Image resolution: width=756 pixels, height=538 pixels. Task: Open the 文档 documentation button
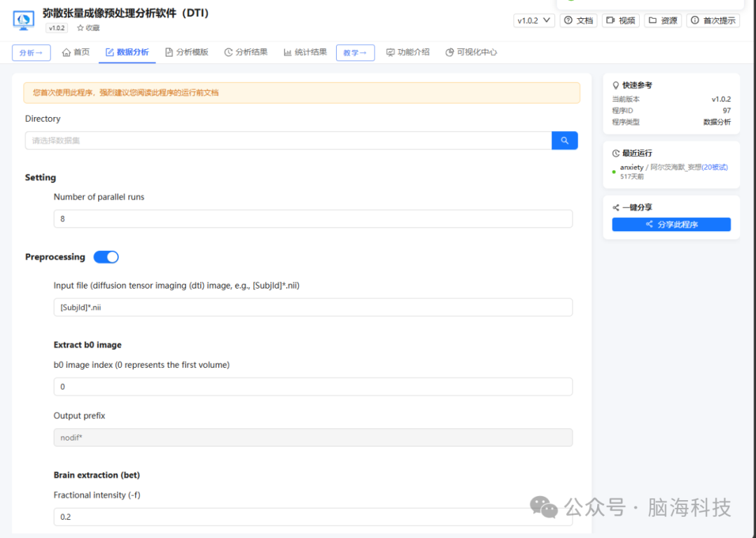(x=579, y=20)
